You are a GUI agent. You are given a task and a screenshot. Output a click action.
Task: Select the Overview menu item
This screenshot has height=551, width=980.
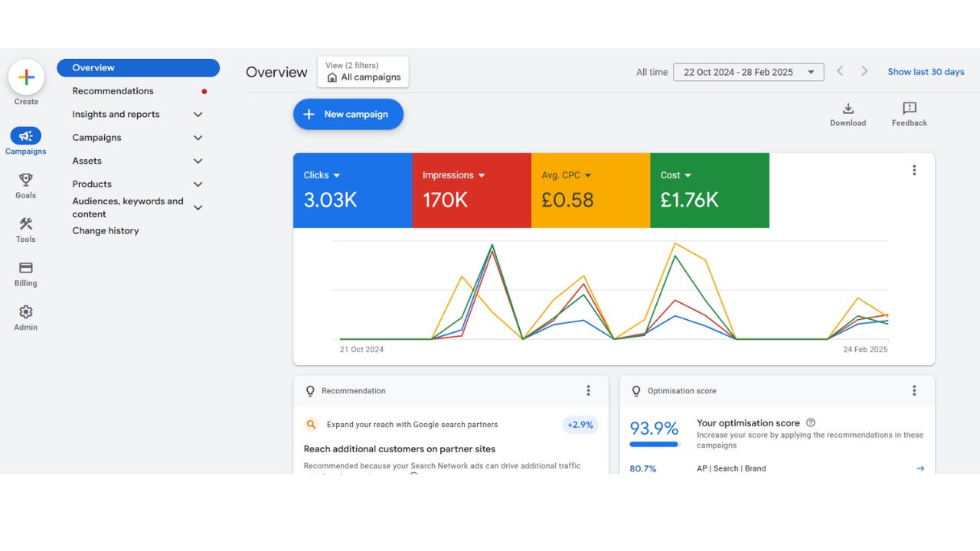pos(138,68)
